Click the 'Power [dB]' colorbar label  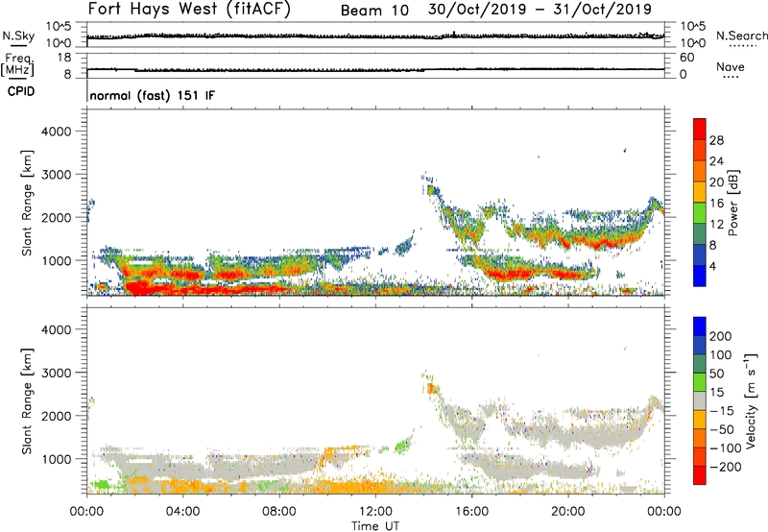[x=732, y=203]
